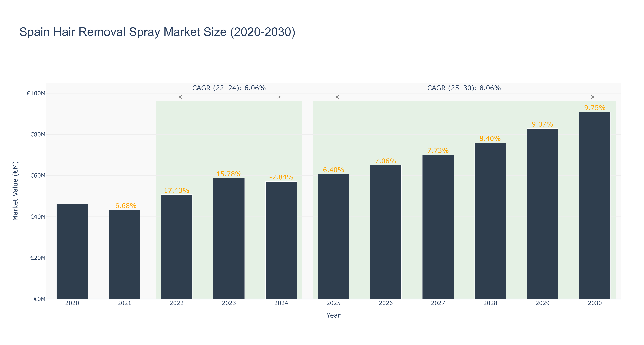Click the 2020 x-axis label

pos(72,303)
